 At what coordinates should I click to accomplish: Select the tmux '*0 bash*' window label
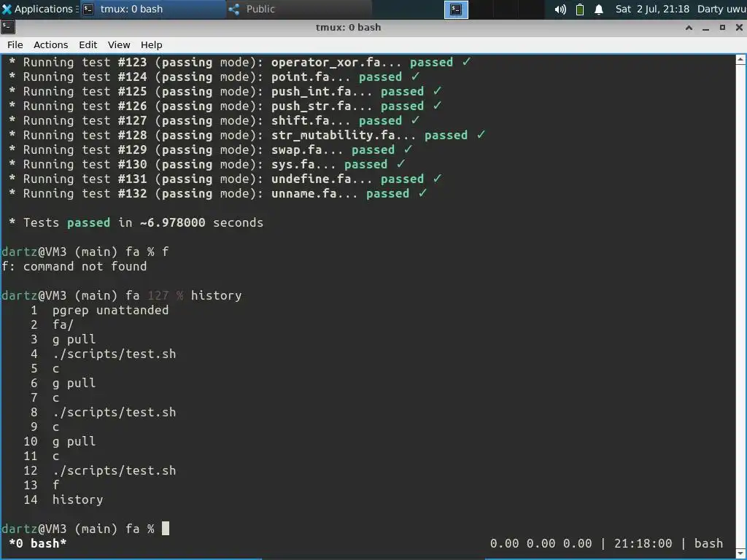coord(38,543)
